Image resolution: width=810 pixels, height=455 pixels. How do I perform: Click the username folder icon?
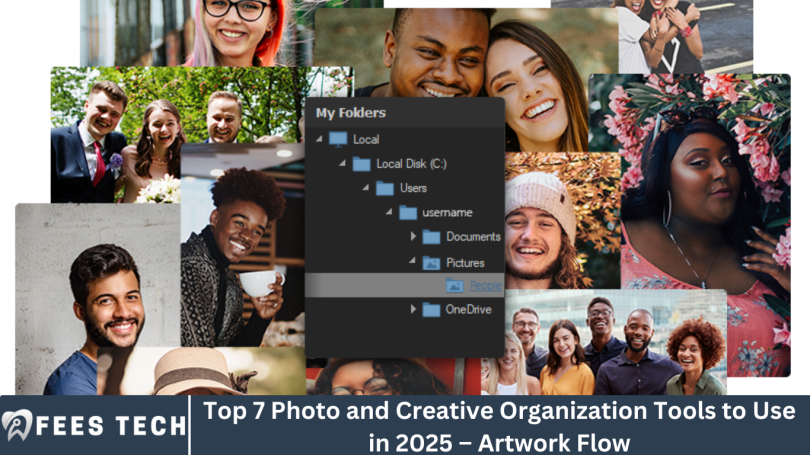[408, 212]
